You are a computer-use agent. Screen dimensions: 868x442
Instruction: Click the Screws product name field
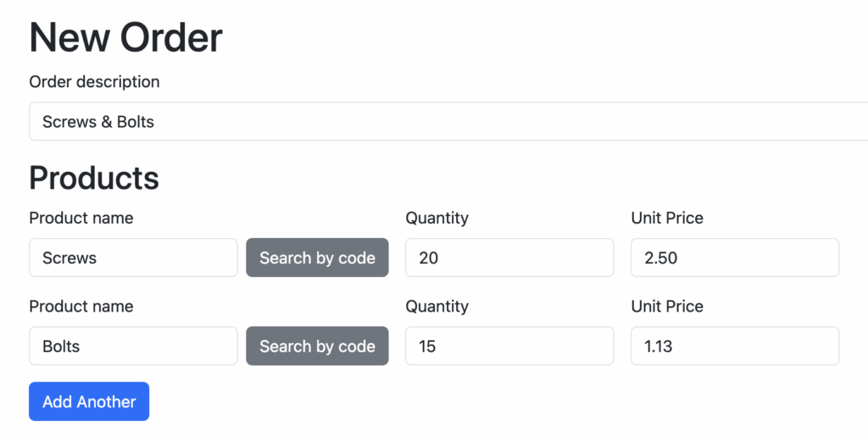(x=133, y=257)
